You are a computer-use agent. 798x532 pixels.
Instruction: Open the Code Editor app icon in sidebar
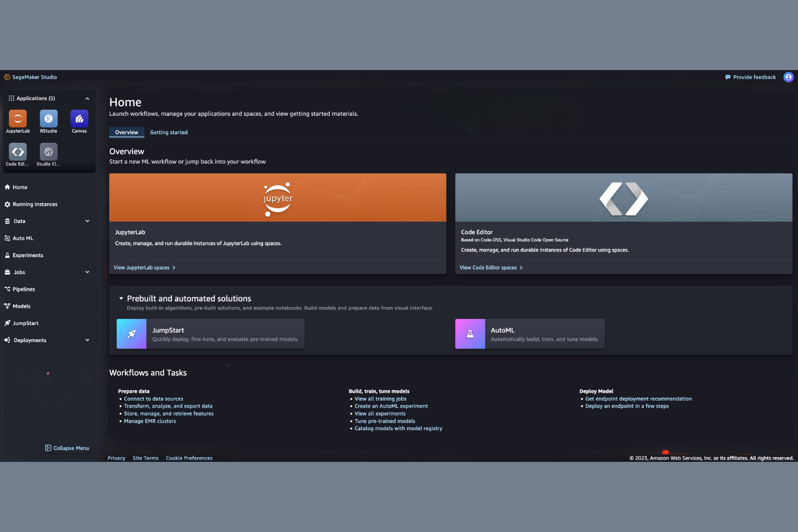(18, 151)
